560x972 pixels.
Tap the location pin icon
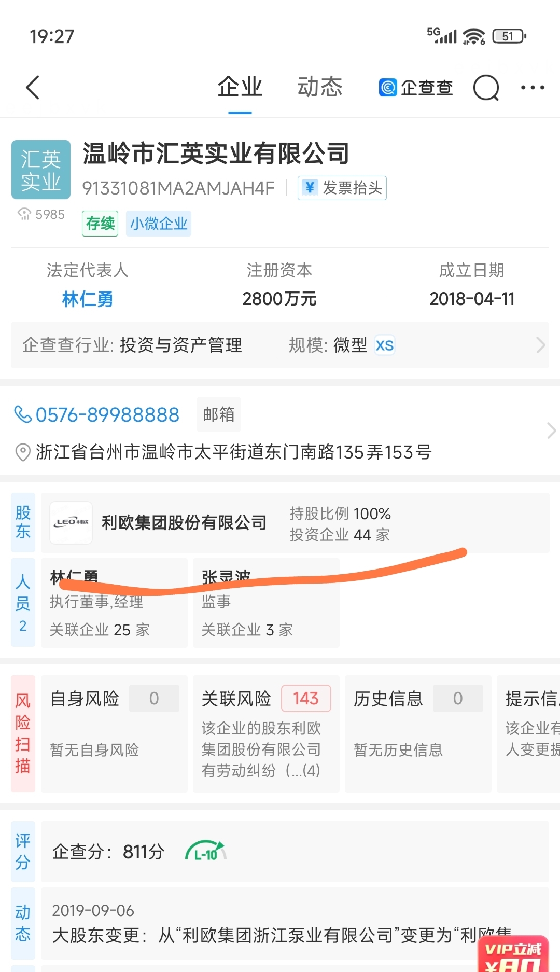[x=22, y=452]
